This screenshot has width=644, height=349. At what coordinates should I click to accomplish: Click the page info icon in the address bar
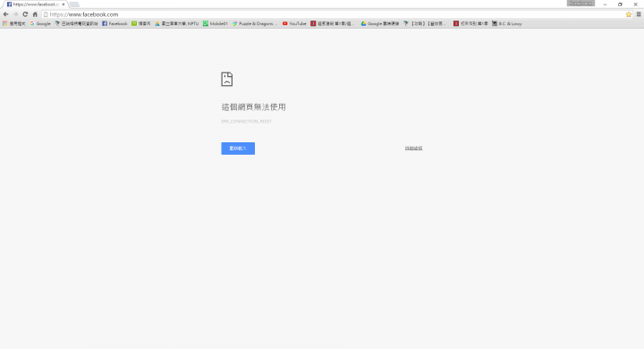coord(46,14)
